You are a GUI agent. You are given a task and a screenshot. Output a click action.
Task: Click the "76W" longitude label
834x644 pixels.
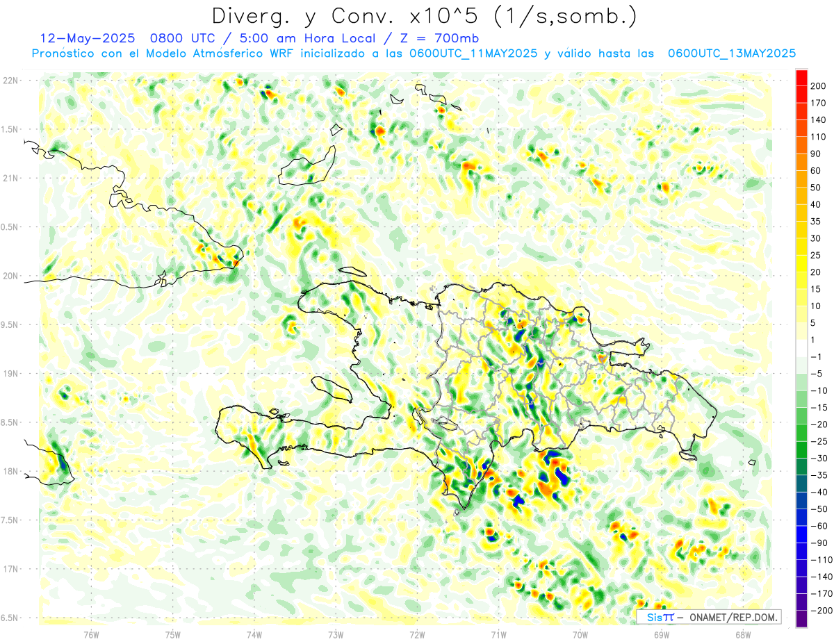[91, 634]
